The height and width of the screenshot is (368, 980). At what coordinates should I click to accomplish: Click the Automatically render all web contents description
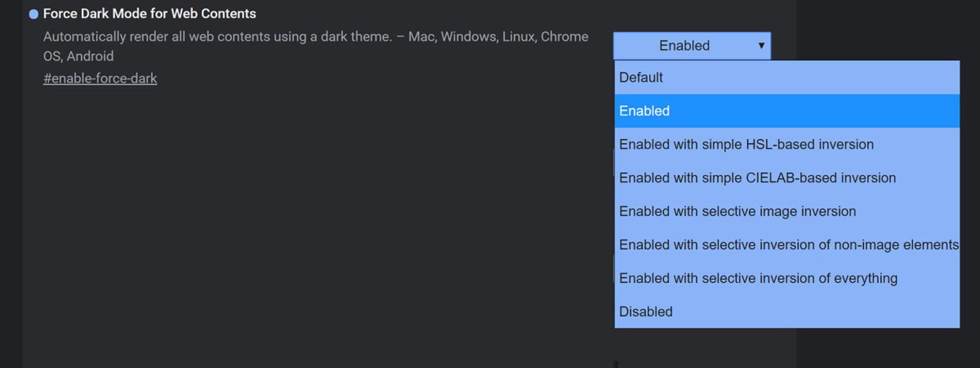tap(217, 37)
